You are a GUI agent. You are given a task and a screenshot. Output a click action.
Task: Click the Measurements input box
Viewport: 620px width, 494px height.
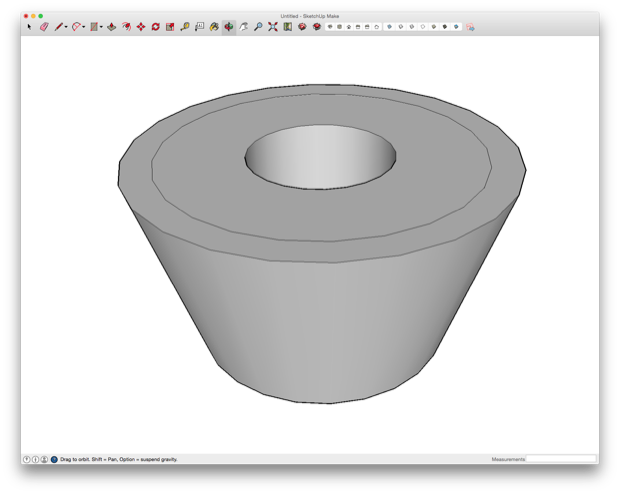coord(561,459)
